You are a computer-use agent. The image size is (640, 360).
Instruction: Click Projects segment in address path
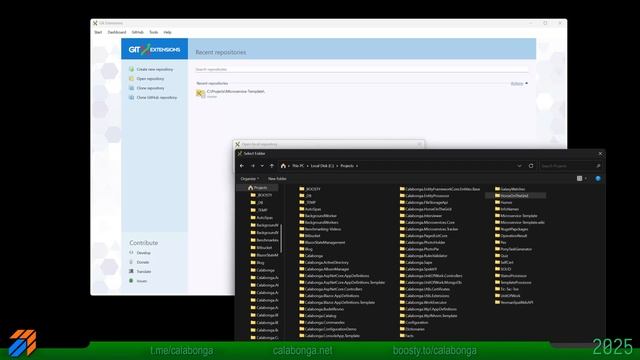tap(347, 166)
